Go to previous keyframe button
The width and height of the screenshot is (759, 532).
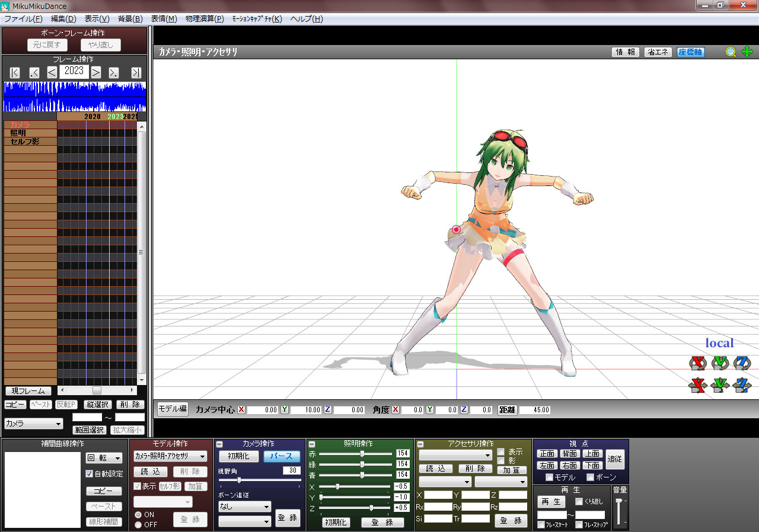(34, 72)
